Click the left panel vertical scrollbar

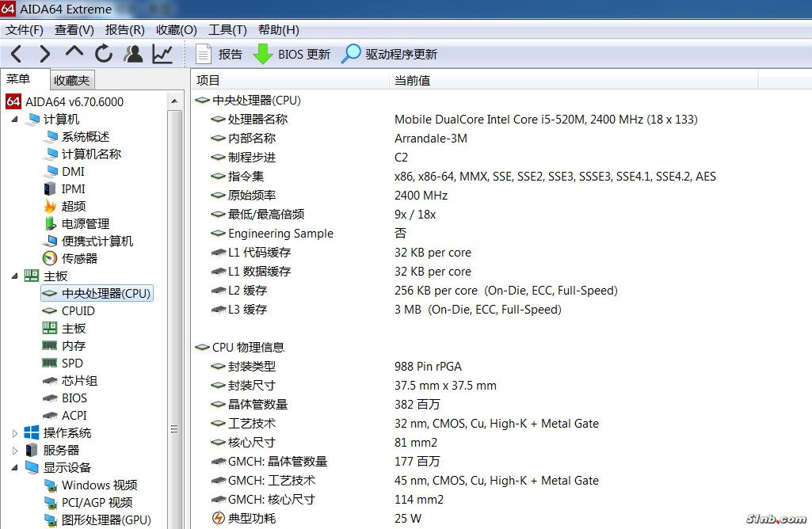click(x=175, y=317)
